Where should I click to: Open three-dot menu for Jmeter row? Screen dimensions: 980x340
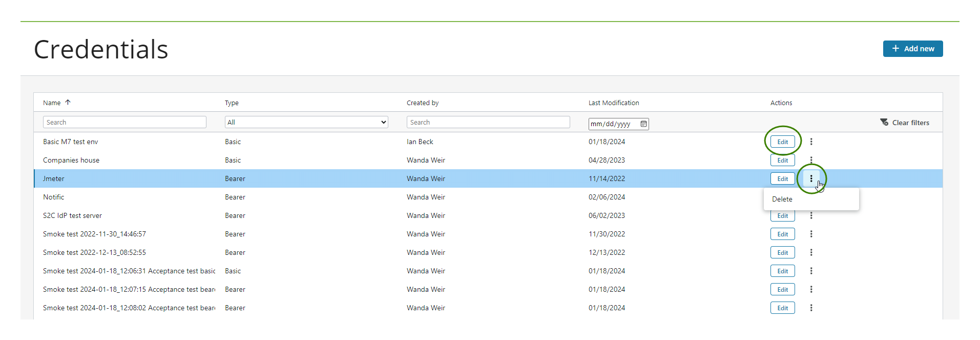811,178
